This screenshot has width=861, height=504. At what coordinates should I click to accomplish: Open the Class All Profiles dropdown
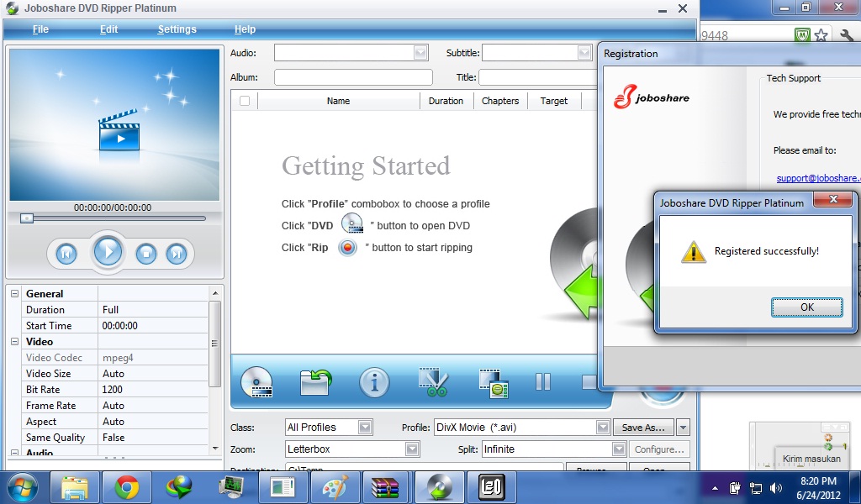[365, 428]
